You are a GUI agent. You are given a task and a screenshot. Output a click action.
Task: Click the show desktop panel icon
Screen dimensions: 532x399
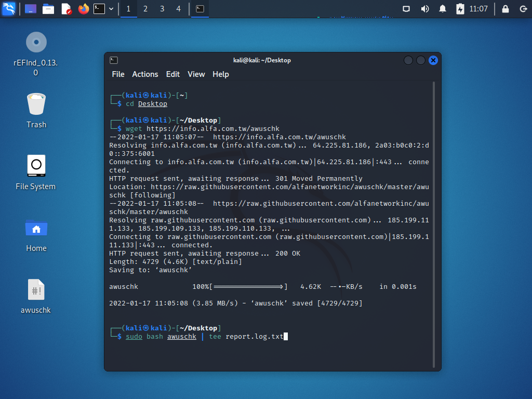click(31, 9)
